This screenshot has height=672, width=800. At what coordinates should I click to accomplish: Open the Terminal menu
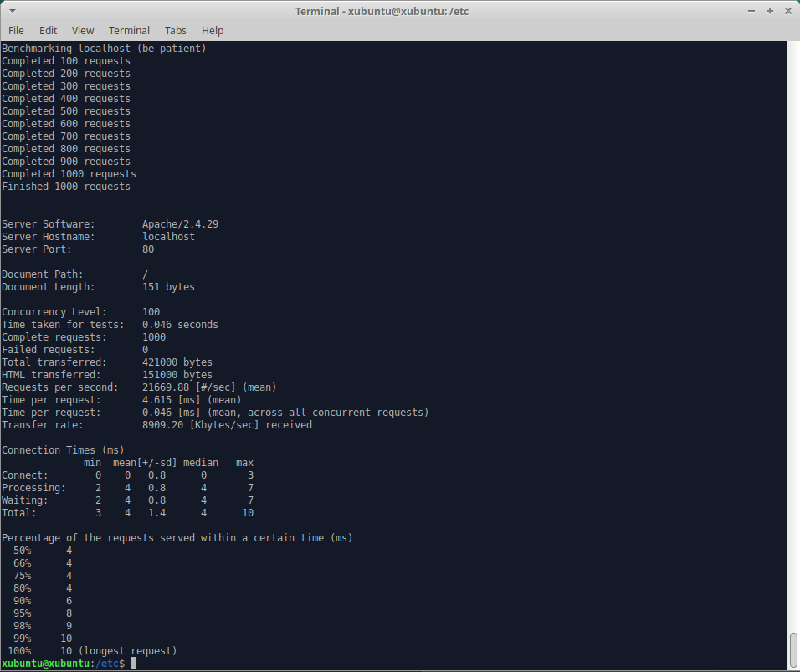(129, 31)
